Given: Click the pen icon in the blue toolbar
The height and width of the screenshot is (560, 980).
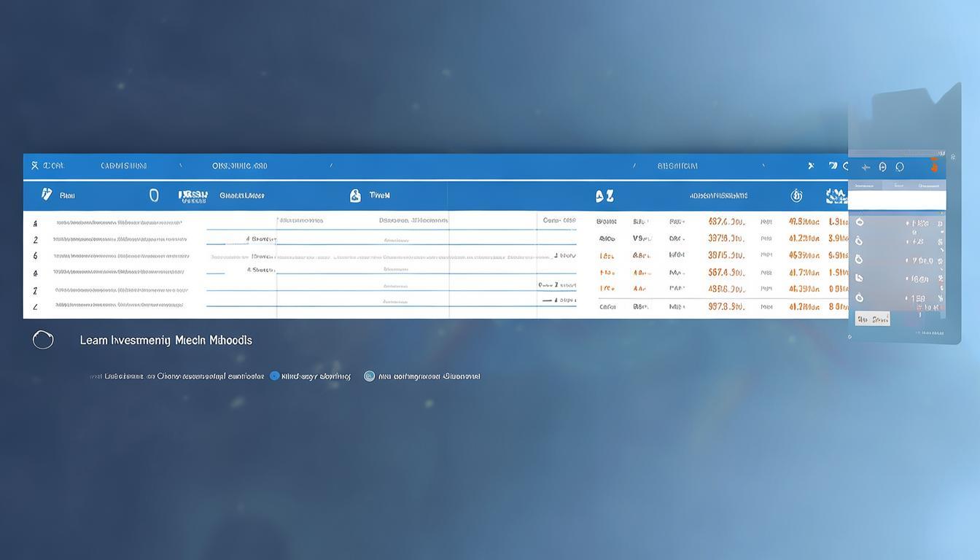Looking at the screenshot, I should pyautogui.click(x=47, y=195).
